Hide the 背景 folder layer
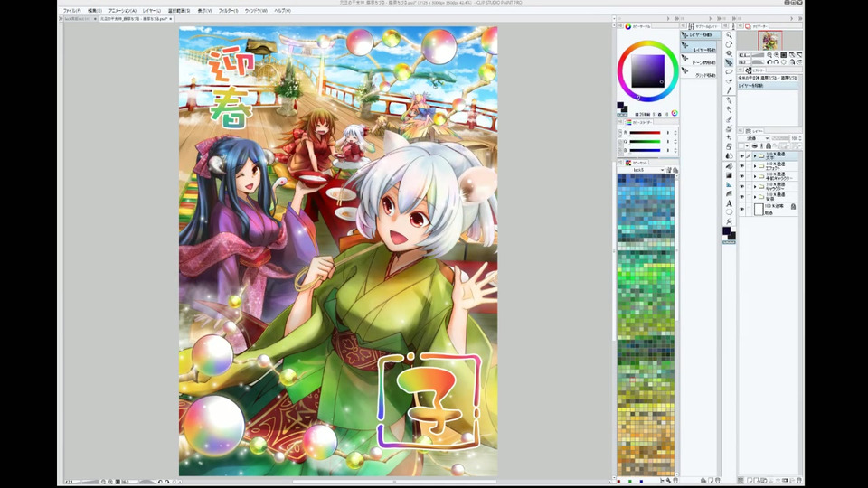This screenshot has height=488, width=868. point(741,197)
